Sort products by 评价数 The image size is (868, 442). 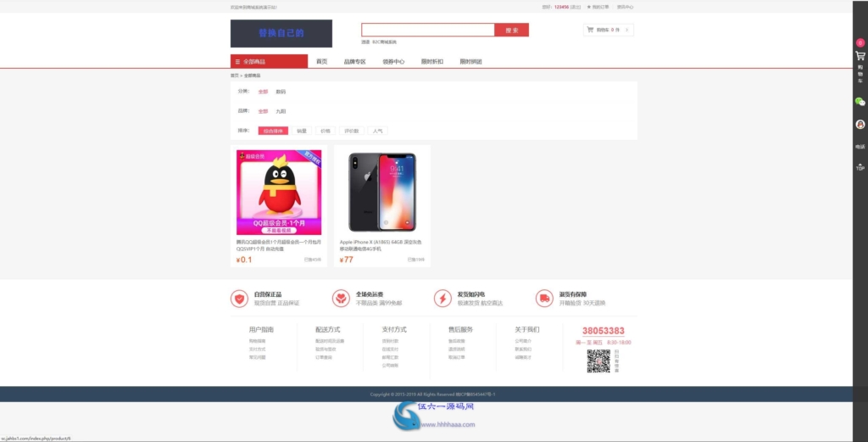[352, 131]
